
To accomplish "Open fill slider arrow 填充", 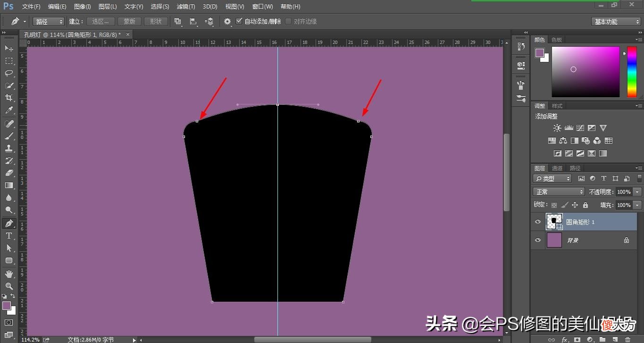I will [638, 205].
